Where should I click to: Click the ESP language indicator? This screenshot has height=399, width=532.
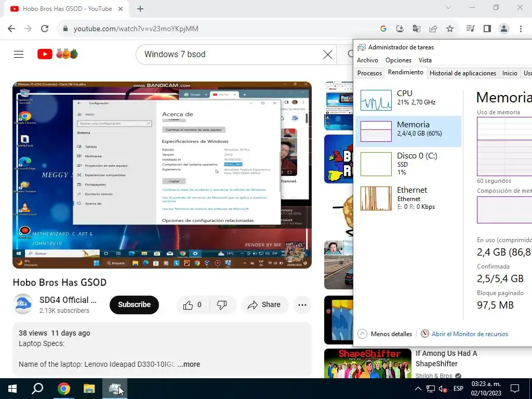click(458, 389)
